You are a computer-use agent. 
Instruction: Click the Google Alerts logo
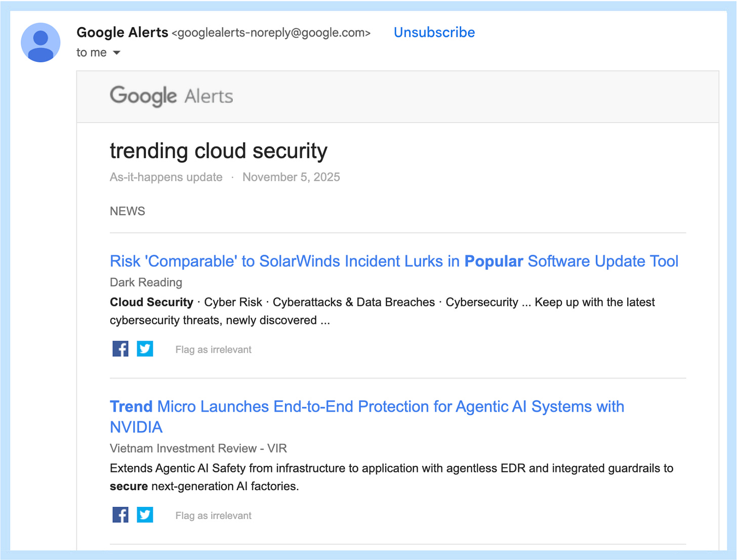(x=172, y=96)
